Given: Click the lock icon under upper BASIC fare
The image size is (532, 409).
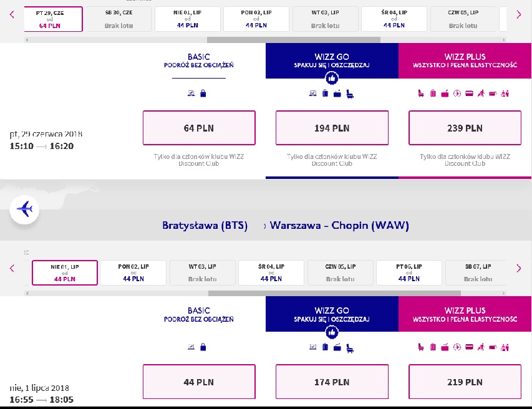Looking at the screenshot, I should click(x=203, y=94).
